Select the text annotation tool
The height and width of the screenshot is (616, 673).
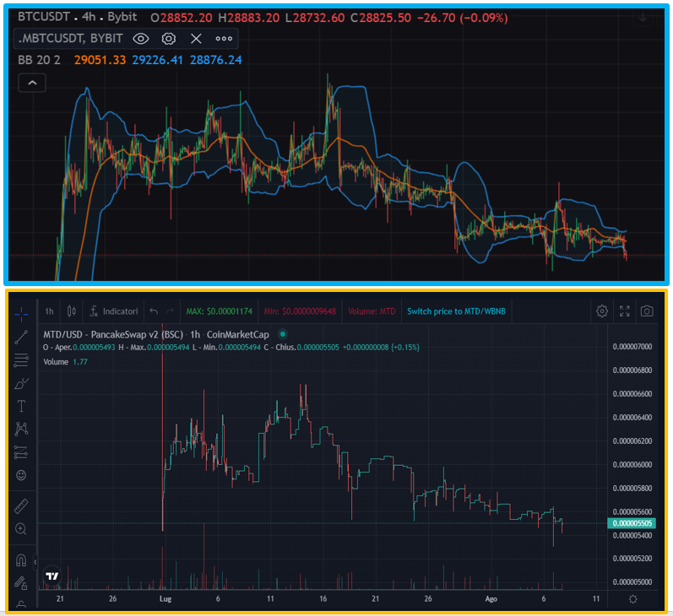[x=21, y=406]
